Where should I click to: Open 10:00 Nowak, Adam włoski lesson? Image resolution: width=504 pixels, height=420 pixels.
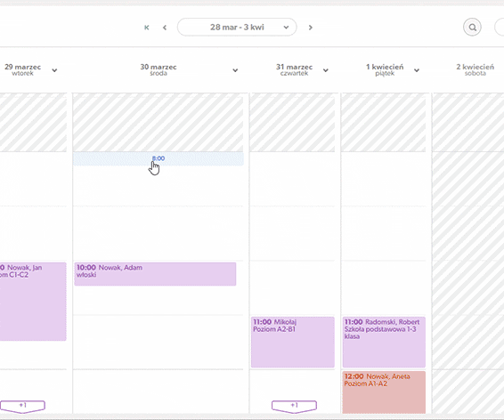pyautogui.click(x=155, y=274)
